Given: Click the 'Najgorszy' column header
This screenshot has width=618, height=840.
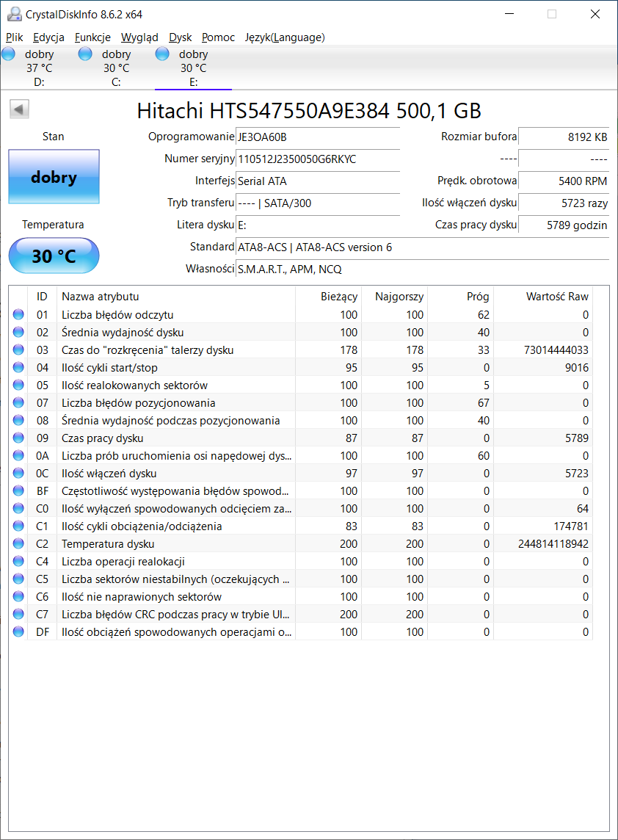Looking at the screenshot, I should point(394,296).
